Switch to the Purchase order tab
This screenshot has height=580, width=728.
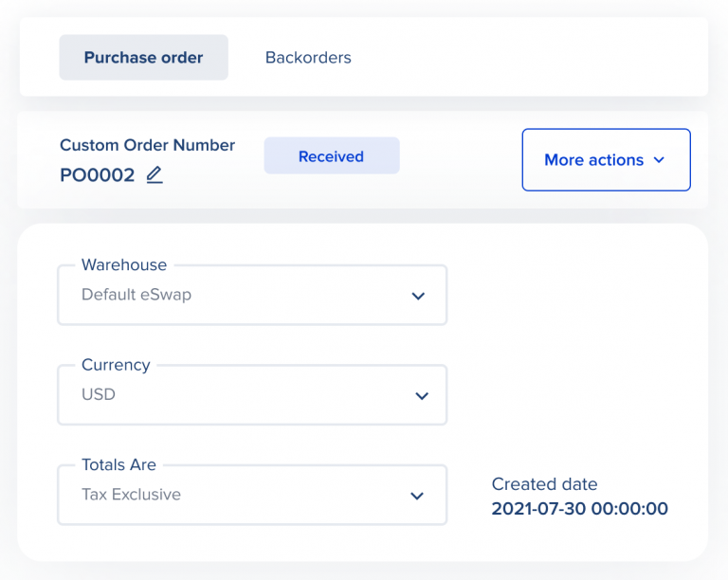click(143, 58)
